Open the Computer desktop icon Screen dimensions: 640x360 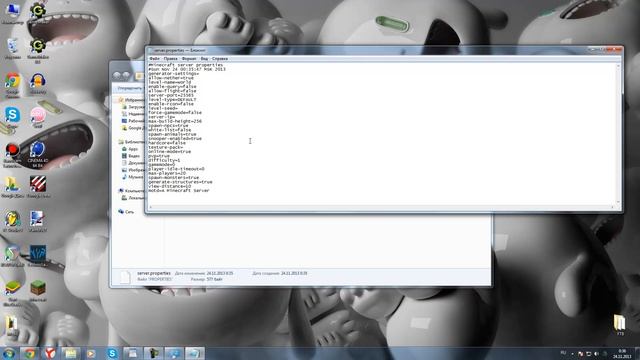(13, 11)
